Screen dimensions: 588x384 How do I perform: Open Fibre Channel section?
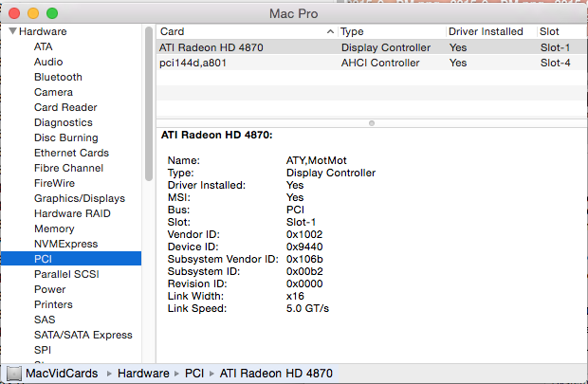(68, 168)
